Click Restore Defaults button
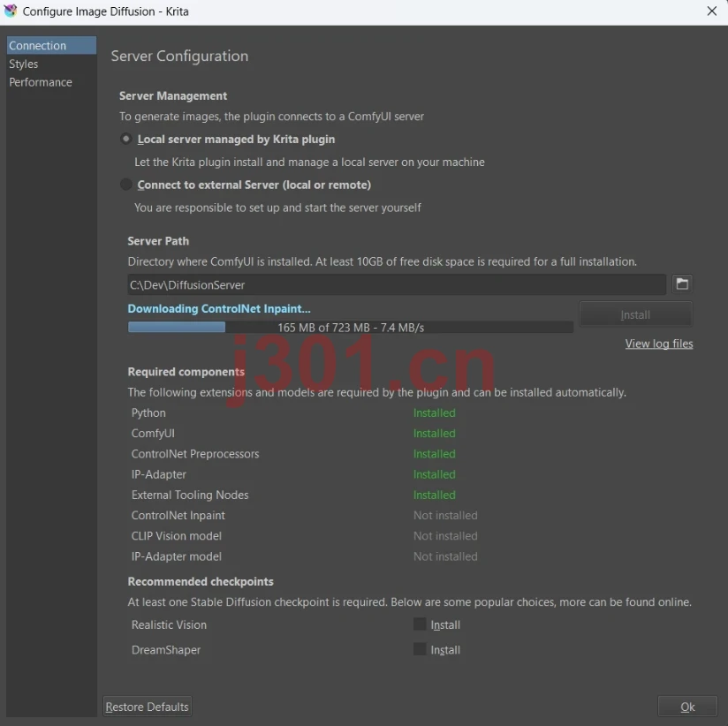The width and height of the screenshot is (728, 726). coord(148,706)
